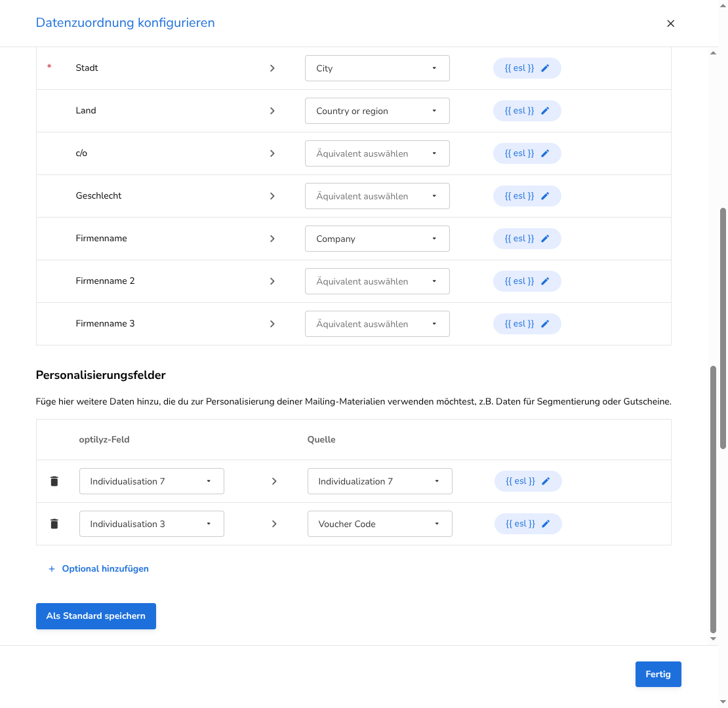The height and width of the screenshot is (708, 728).
Task: Select equivalent for Firmenname 2 dropdown
Action: 377,281
